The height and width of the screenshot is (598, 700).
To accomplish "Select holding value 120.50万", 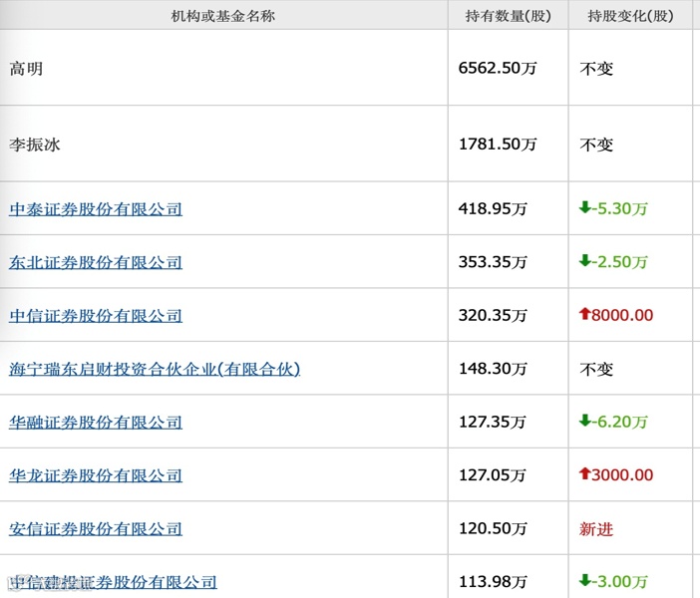I will click(x=493, y=528).
